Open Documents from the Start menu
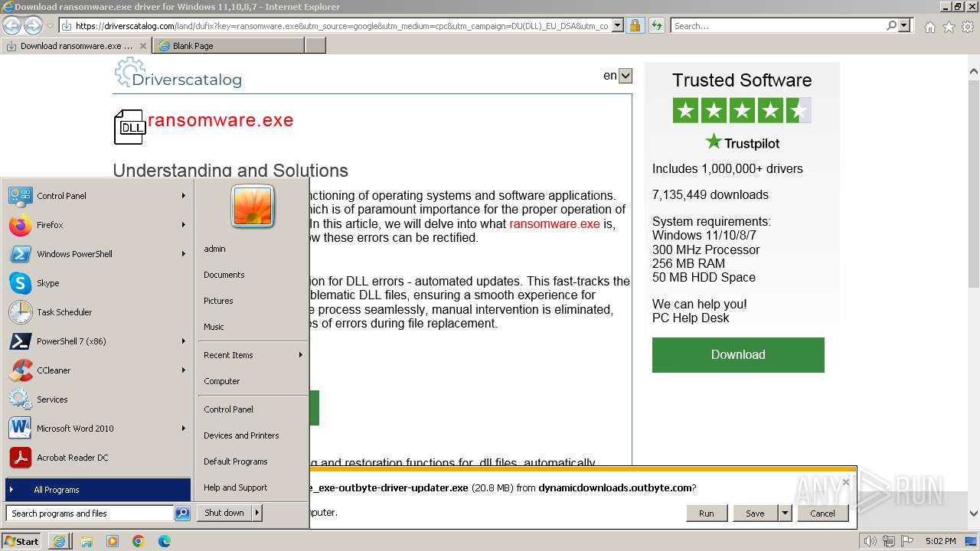The width and height of the screenshot is (980, 551). [x=224, y=275]
